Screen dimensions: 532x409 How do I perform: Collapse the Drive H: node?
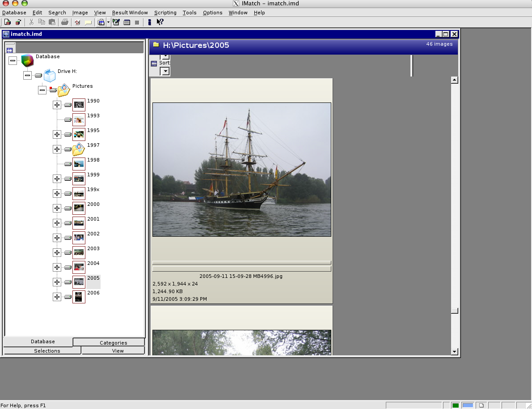click(27, 75)
